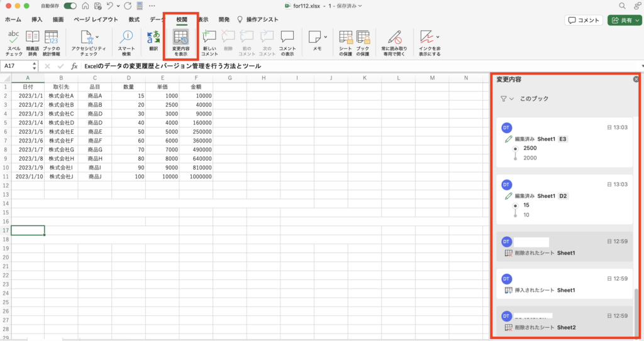Run the アクセシビリティチェック tool

coord(88,43)
